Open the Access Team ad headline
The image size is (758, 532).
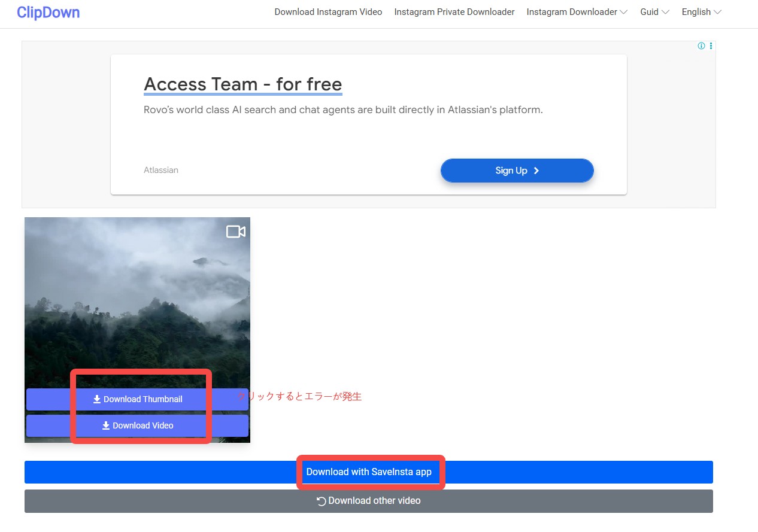click(243, 84)
